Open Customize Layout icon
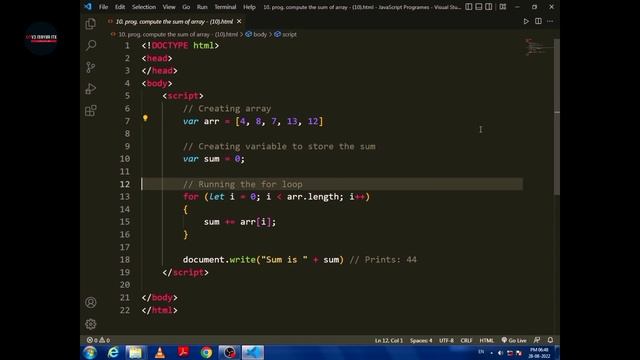This screenshot has width=640, height=360. pos(503,7)
